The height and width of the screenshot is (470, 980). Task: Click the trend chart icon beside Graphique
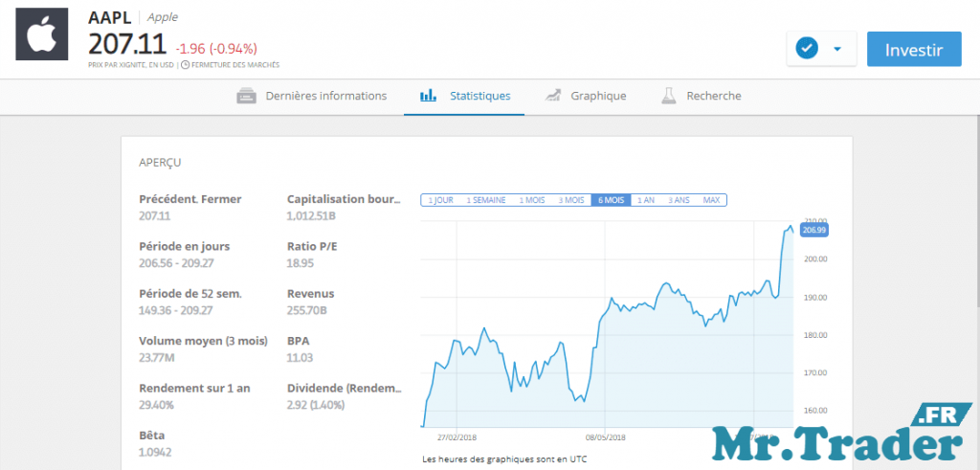(552, 97)
